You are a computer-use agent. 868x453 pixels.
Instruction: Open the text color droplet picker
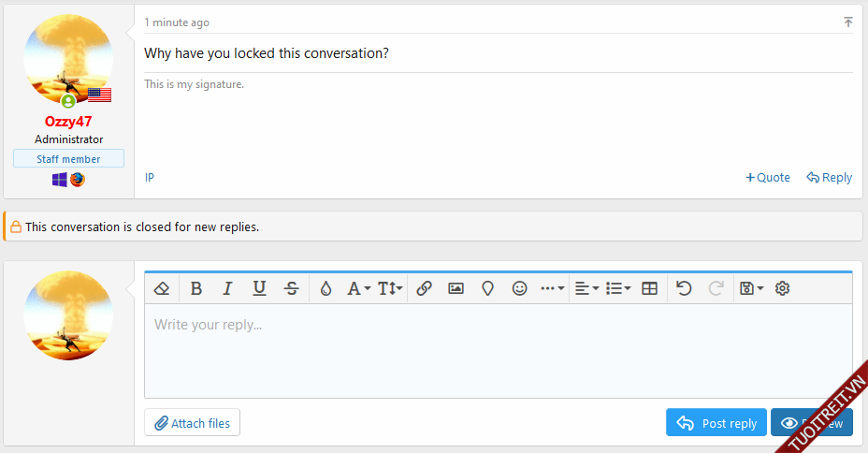325,288
